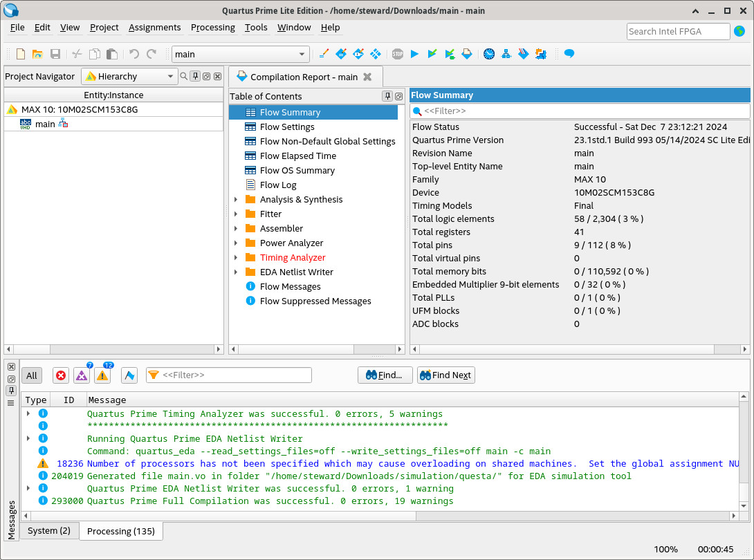The image size is (754, 560).
Task: Click the blue feedback speech bubble icon
Action: (569, 53)
